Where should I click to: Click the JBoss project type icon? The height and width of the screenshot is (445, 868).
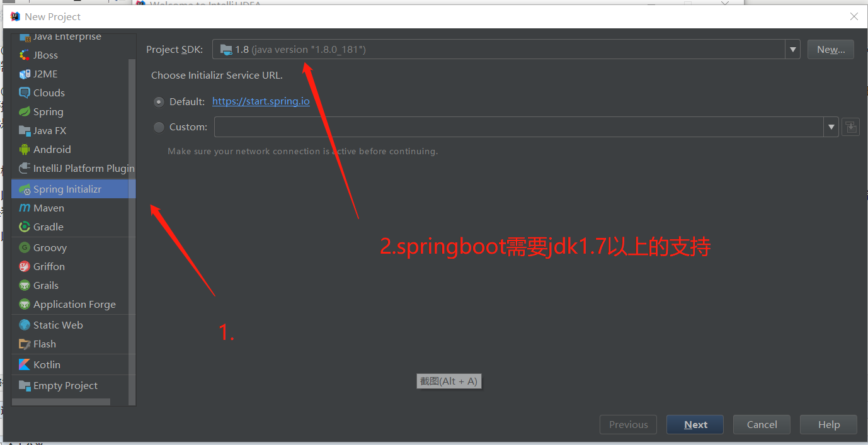pos(25,55)
